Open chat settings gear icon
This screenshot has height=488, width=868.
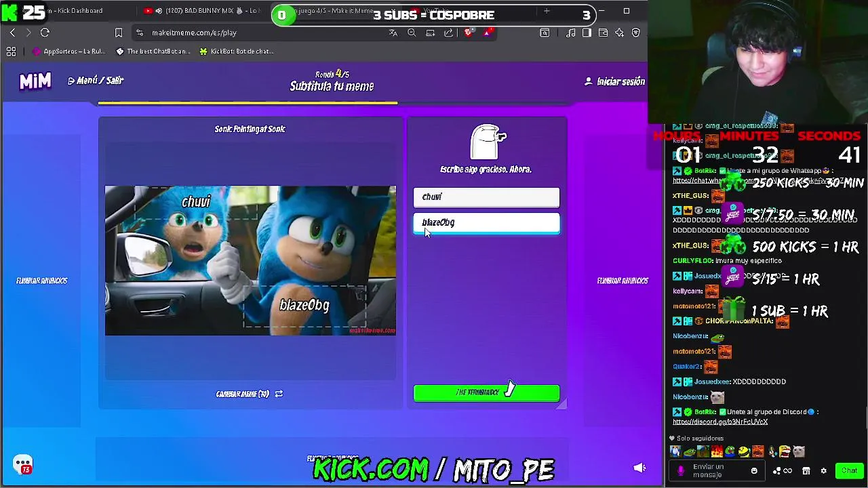(x=823, y=471)
